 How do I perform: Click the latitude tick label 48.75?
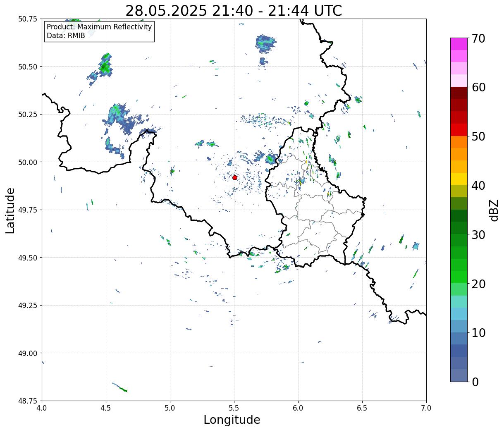point(27,401)
